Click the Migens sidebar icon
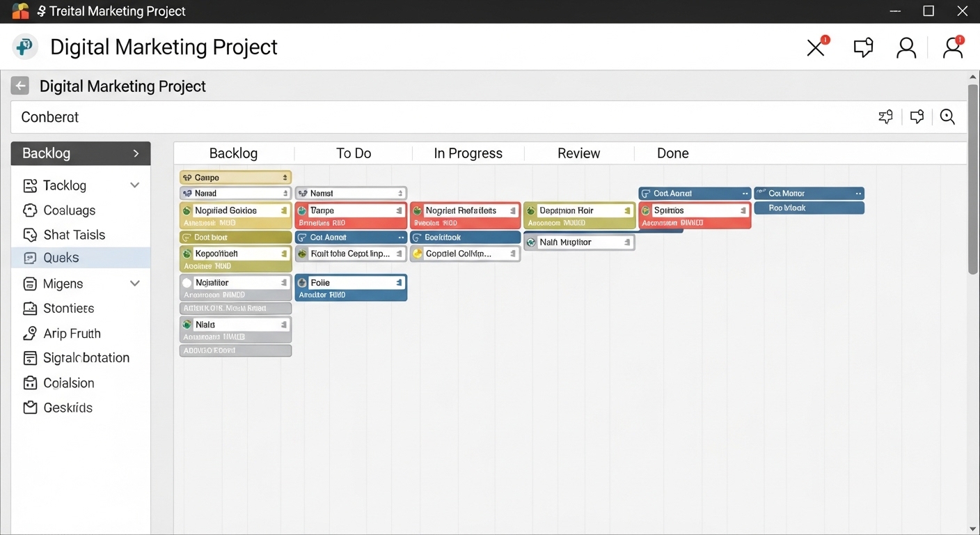 click(30, 284)
